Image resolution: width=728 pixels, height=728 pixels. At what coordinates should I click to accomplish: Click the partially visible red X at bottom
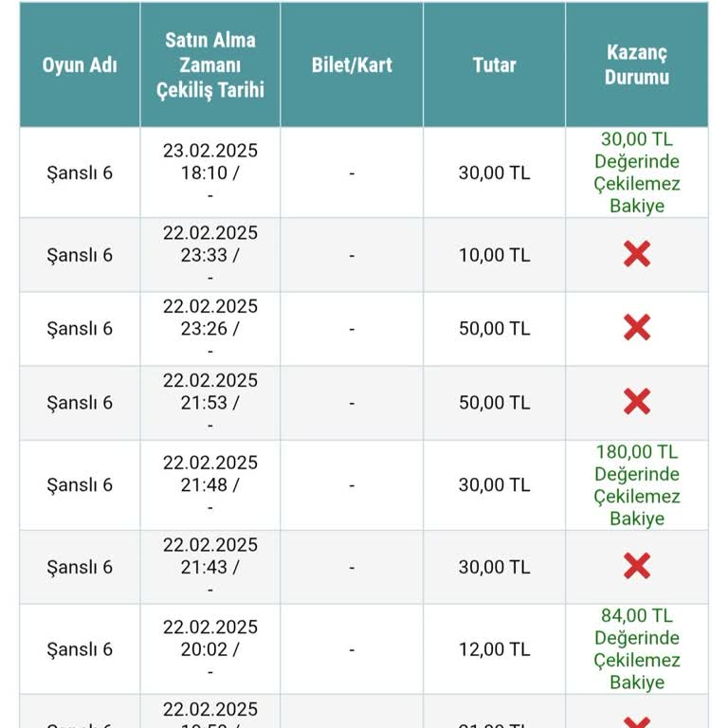(x=637, y=722)
